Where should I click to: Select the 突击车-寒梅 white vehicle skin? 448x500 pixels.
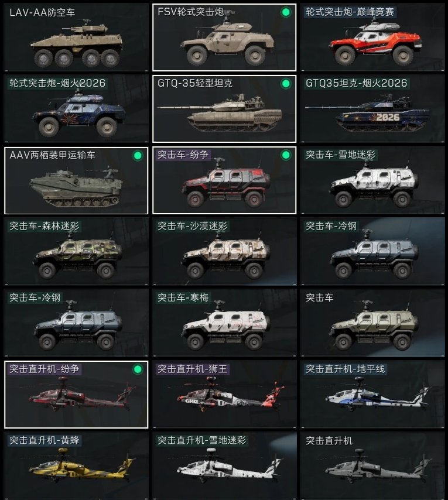(224, 323)
